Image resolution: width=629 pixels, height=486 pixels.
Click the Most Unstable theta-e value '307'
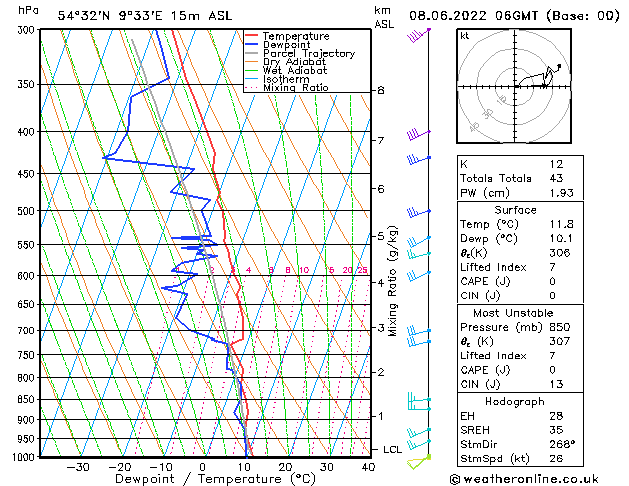560,341
